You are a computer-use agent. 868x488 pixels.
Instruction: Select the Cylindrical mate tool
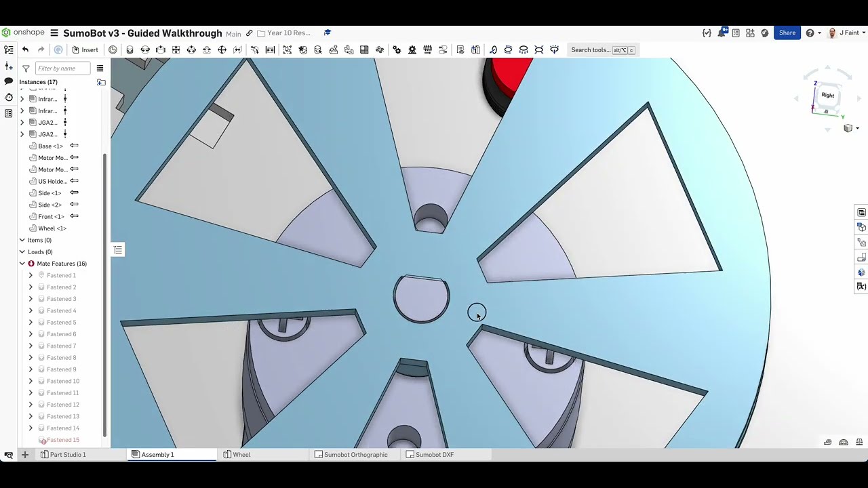[x=191, y=49]
